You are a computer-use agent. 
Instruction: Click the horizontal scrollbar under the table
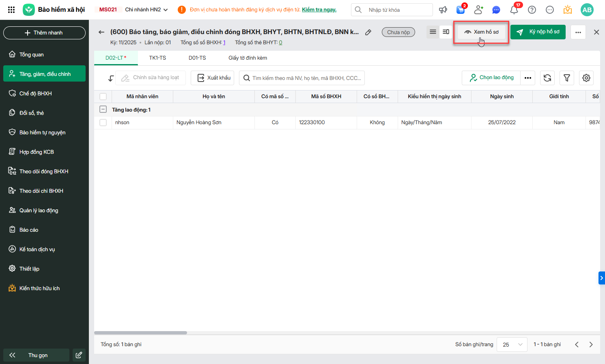pos(140,333)
